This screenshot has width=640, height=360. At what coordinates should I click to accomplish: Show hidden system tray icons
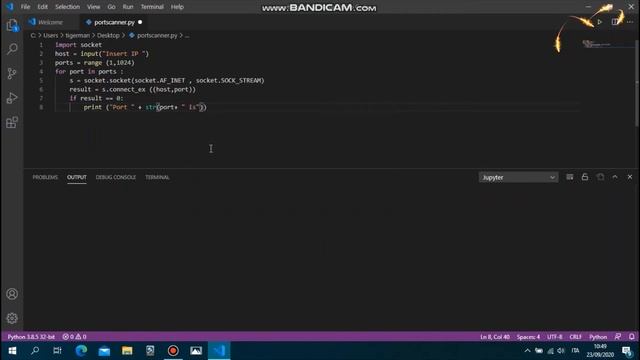(527, 351)
